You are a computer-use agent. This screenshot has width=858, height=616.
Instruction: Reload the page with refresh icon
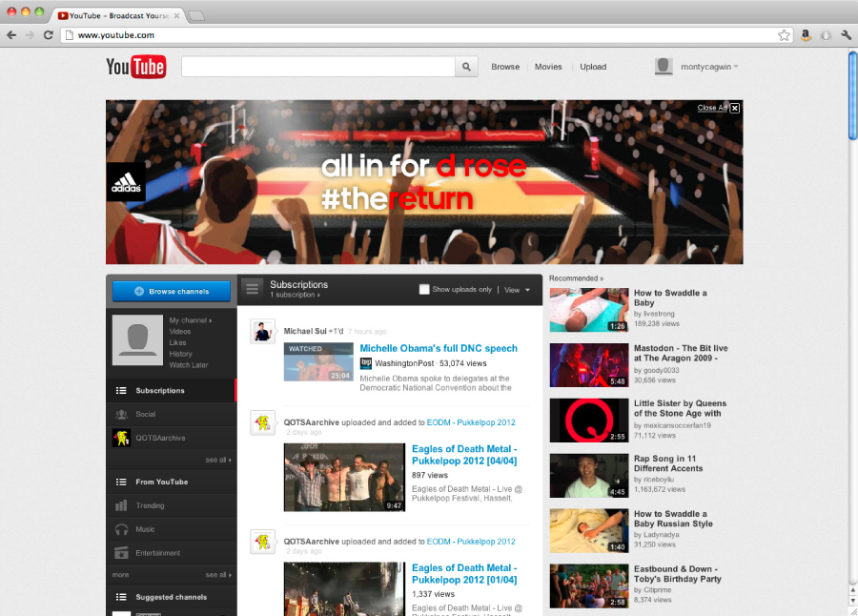click(x=49, y=35)
